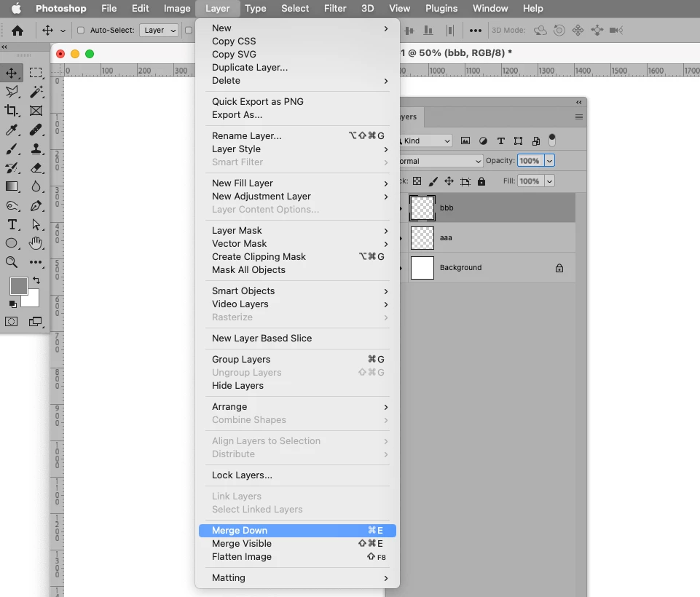700x597 pixels.
Task: Toggle lock transparent pixels
Action: tap(417, 181)
